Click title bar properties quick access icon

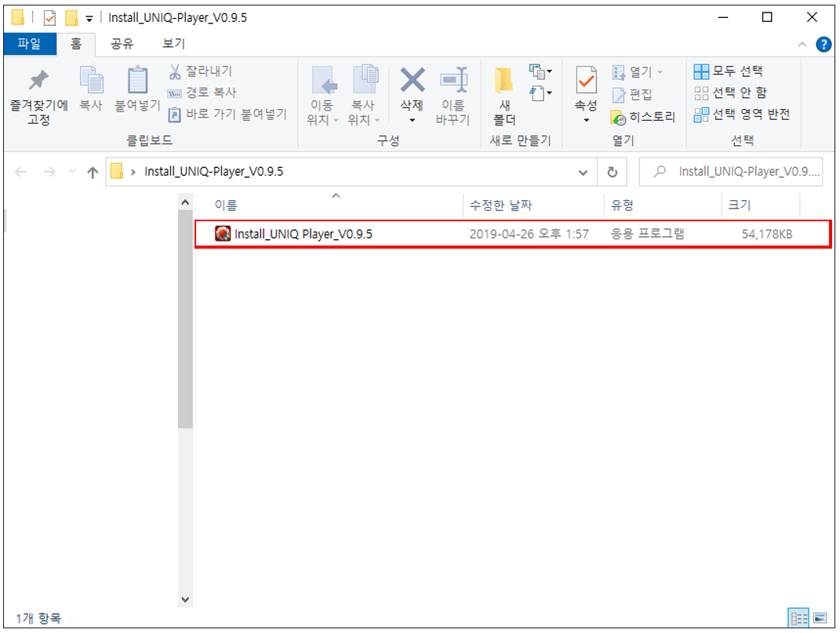[x=49, y=18]
